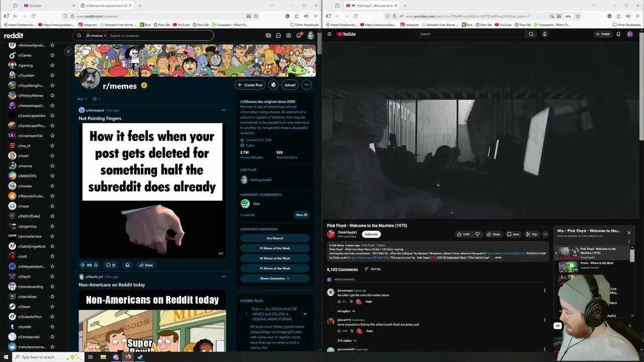Screen dimensions: 644x362
Task: Open Instagram bookmark in Reddit window
Action: point(88,25)
